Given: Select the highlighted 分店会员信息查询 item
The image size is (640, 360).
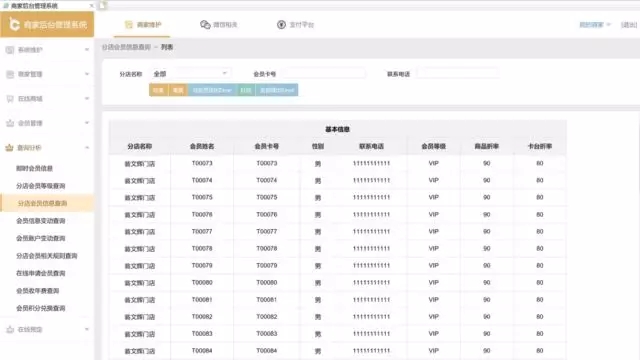Looking at the screenshot, I should pyautogui.click(x=47, y=203).
